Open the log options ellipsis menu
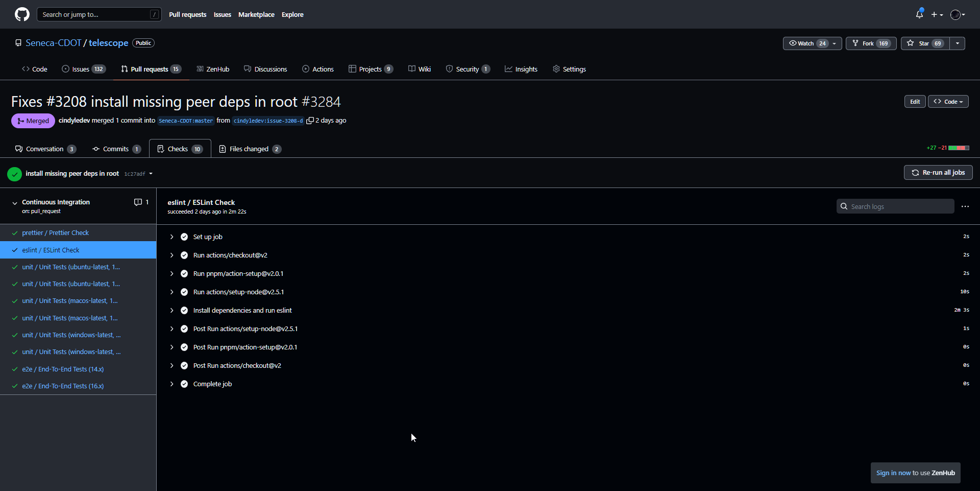Screen dimensions: 980x491 click(x=965, y=206)
